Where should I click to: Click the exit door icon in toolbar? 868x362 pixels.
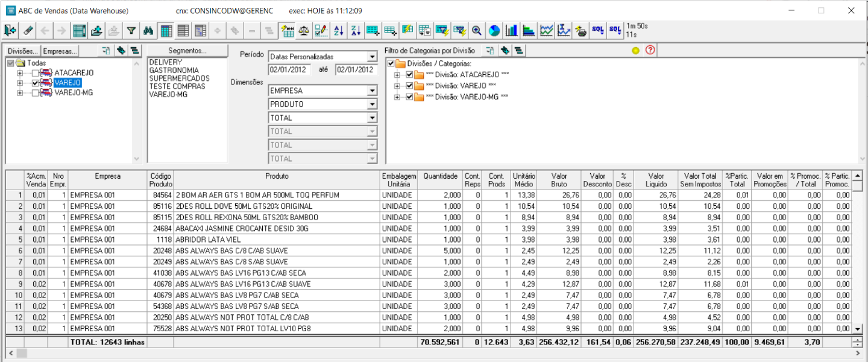pyautogui.click(x=10, y=30)
